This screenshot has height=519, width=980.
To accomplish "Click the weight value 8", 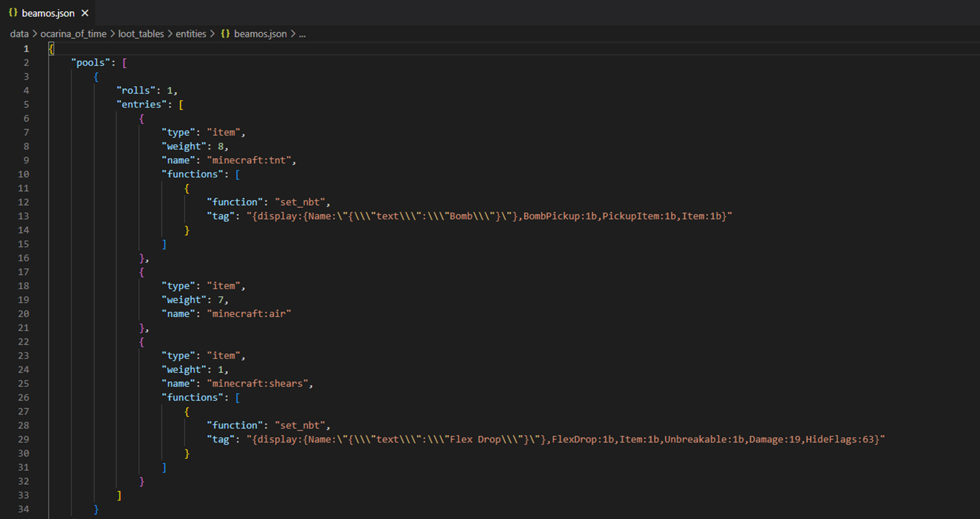I will tap(220, 146).
